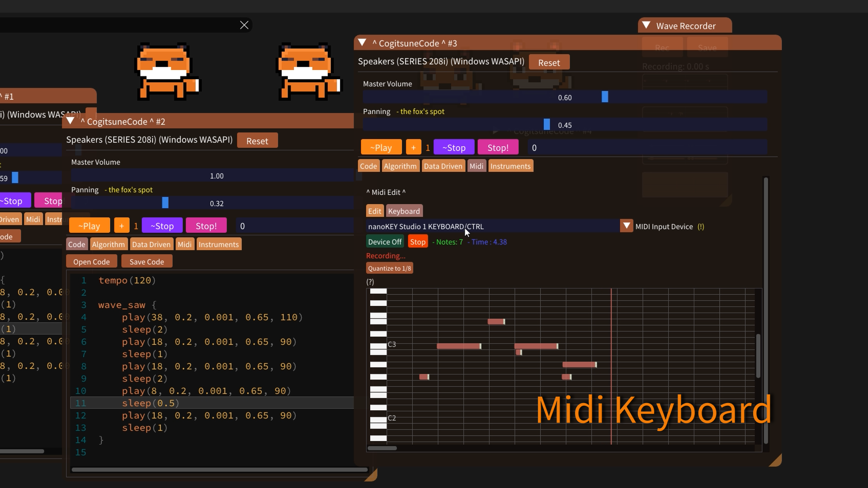Viewport: 868px width, 488px height.
Task: Click the + icon in CogitsuneCode #2 panel
Action: click(x=122, y=225)
